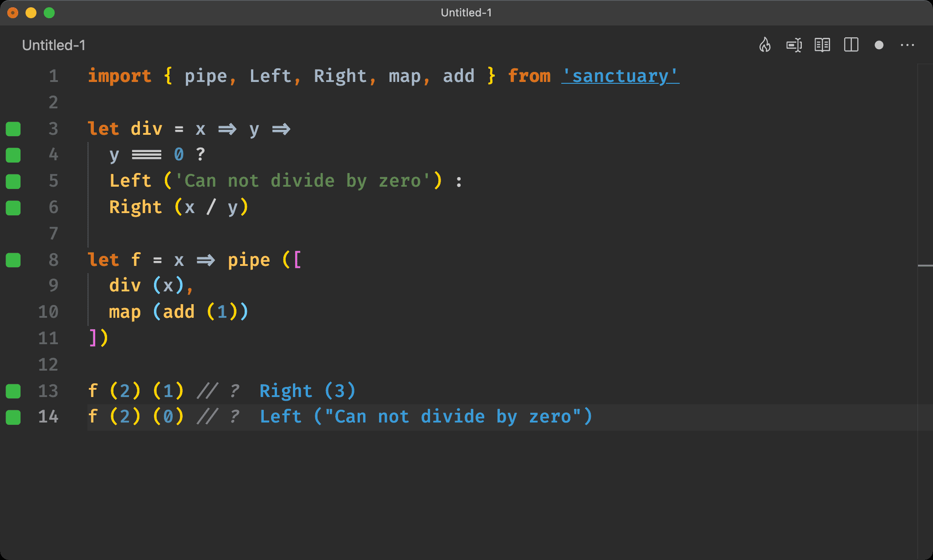
Task: Click the string 'Can not divide by zero' on line 5
Action: [x=302, y=181]
